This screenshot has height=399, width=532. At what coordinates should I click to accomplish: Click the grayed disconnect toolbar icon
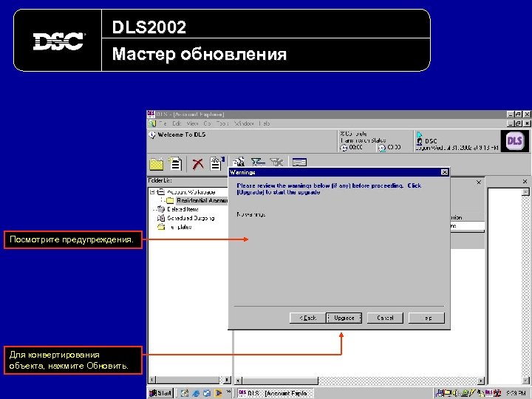[276, 162]
